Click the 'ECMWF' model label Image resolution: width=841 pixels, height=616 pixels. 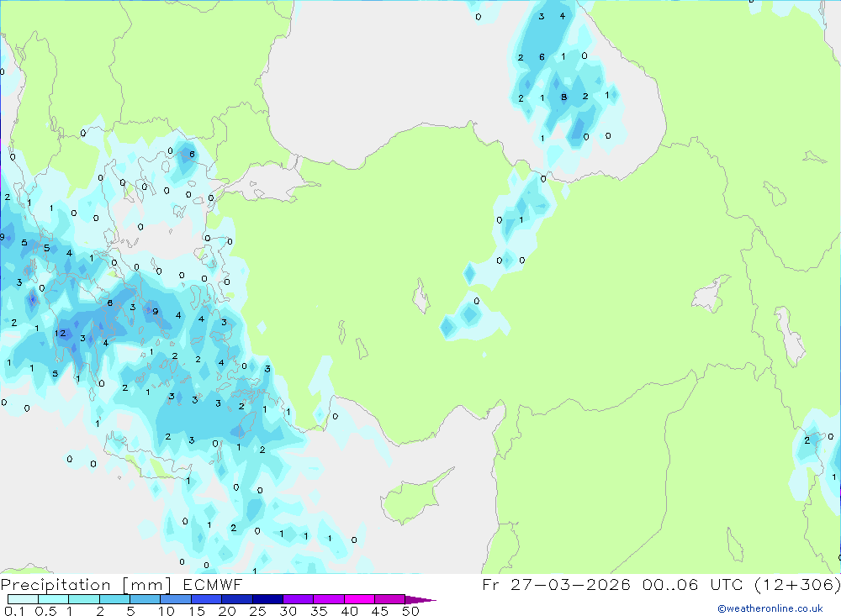pos(213,585)
